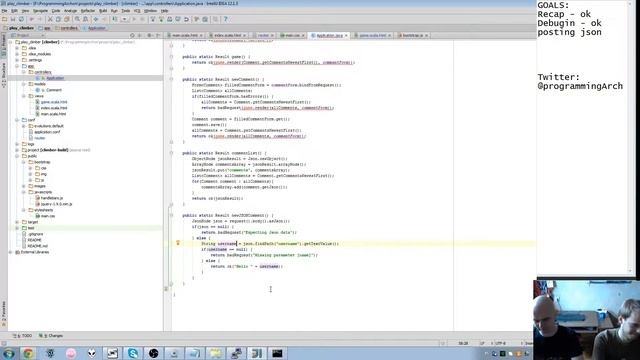Switch to the index.scala.html editor tab
This screenshot has height=360, width=640.
tap(227, 36)
